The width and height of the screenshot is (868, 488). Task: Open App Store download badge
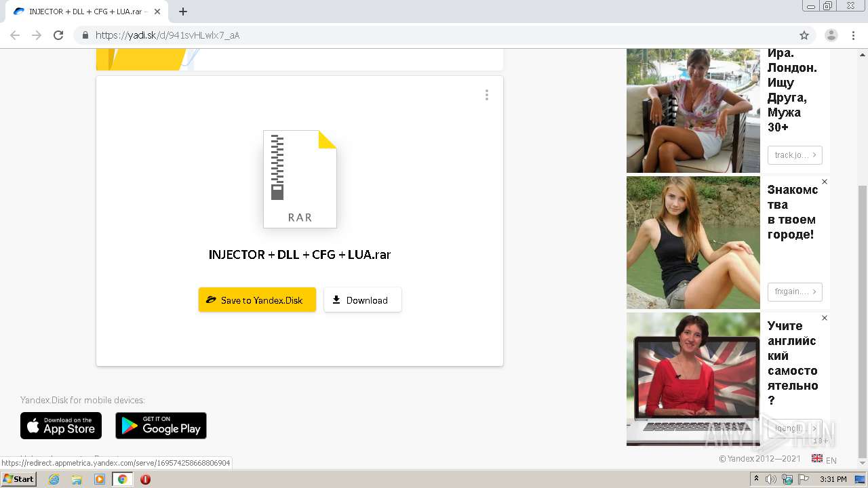coord(61,426)
